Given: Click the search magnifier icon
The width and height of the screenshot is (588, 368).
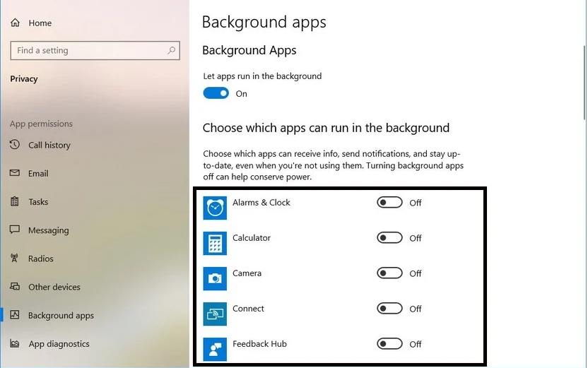Looking at the screenshot, I should pos(171,50).
